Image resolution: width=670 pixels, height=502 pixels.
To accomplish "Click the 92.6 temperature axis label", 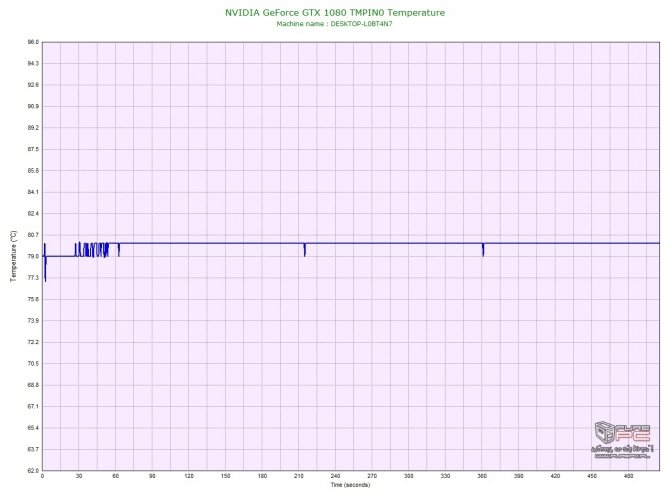I will point(33,85).
